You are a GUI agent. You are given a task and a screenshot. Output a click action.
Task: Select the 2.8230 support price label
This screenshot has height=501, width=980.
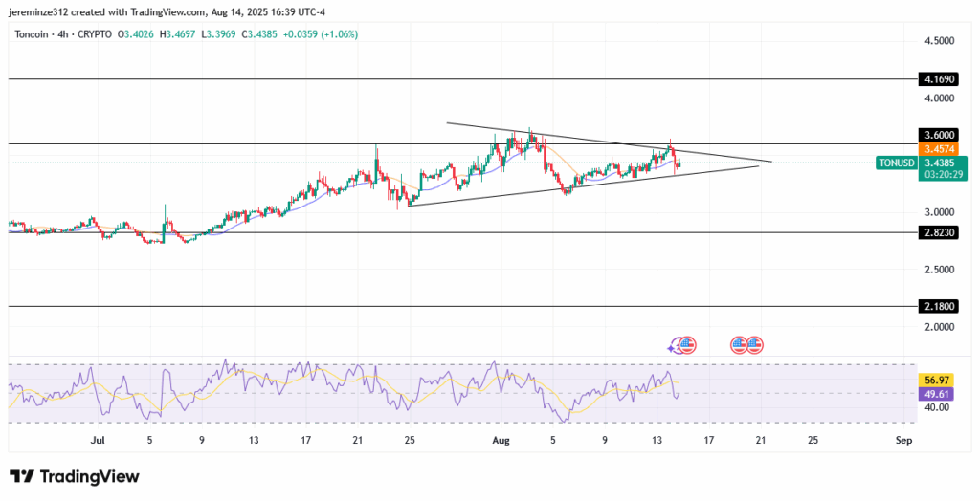[x=940, y=232]
